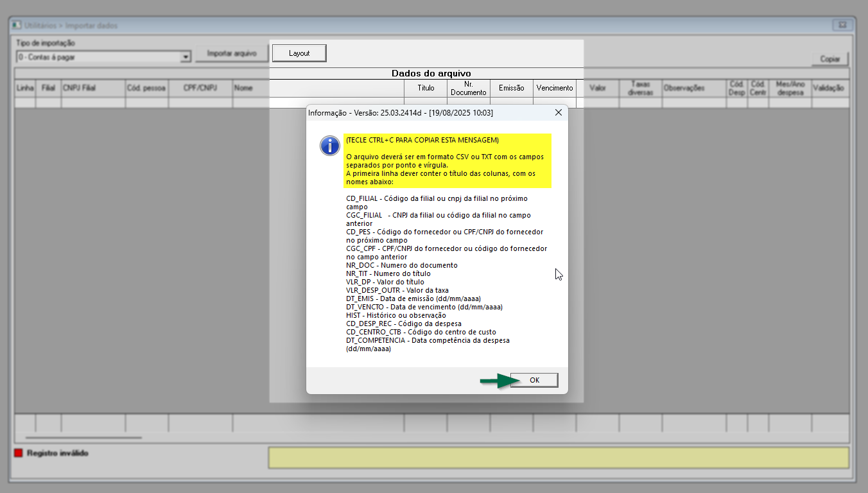Image resolution: width=868 pixels, height=493 pixels.
Task: Click the DT_VENCTO - Data de vencimento line
Action: point(424,307)
